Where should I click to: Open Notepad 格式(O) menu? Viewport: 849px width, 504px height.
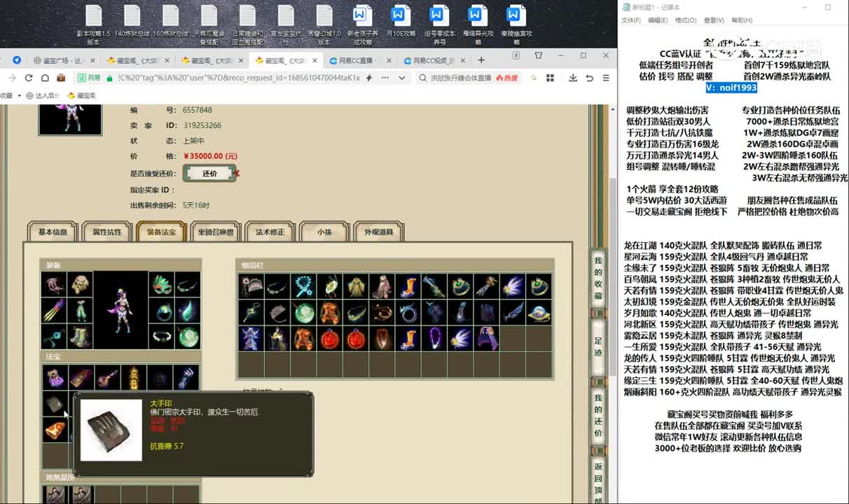(x=686, y=20)
